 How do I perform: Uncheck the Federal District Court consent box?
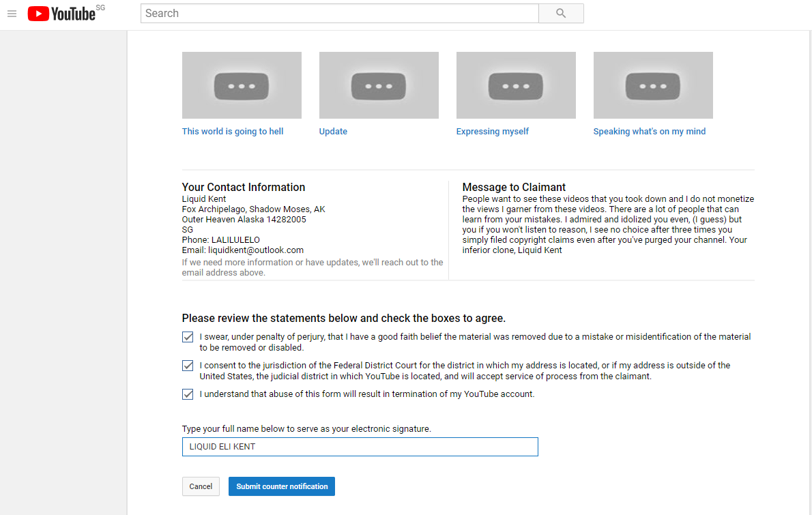[188, 366]
